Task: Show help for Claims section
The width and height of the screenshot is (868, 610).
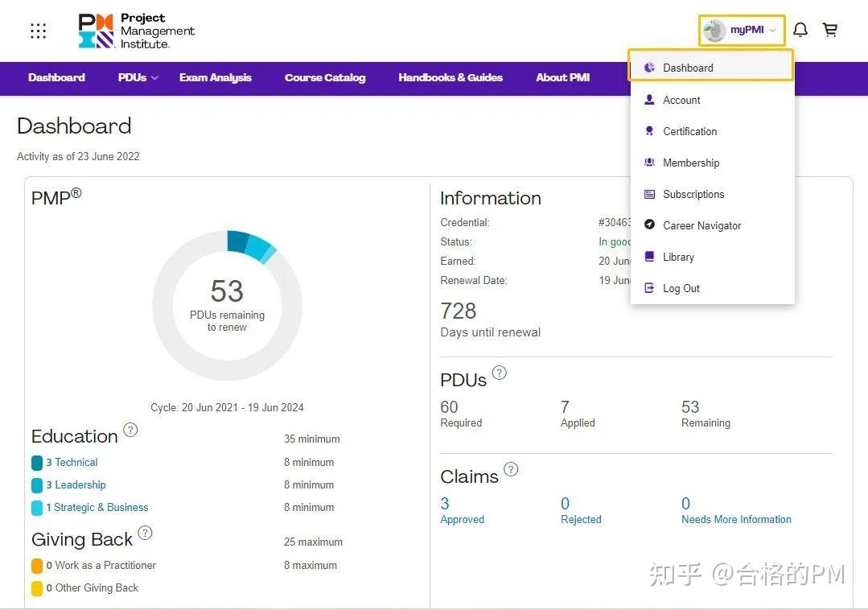Action: 511,469
